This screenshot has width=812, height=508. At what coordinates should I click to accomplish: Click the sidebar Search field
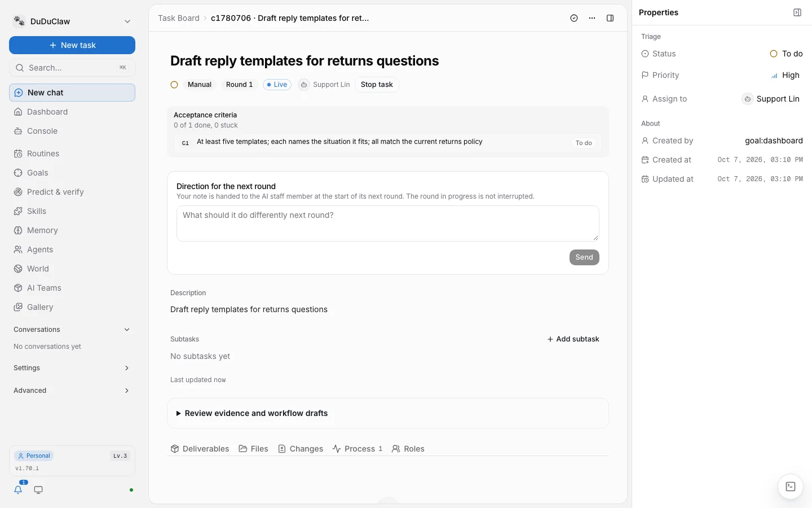72,68
